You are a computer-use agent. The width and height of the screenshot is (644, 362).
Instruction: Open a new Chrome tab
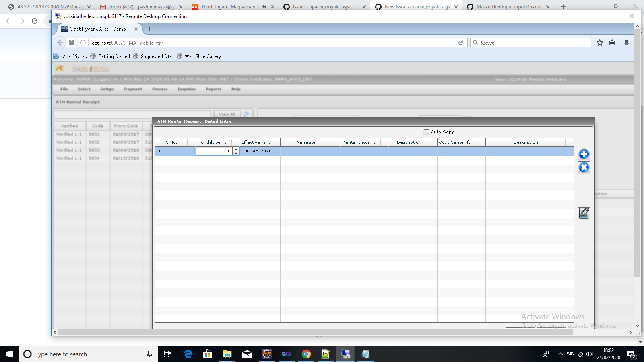[x=563, y=7]
